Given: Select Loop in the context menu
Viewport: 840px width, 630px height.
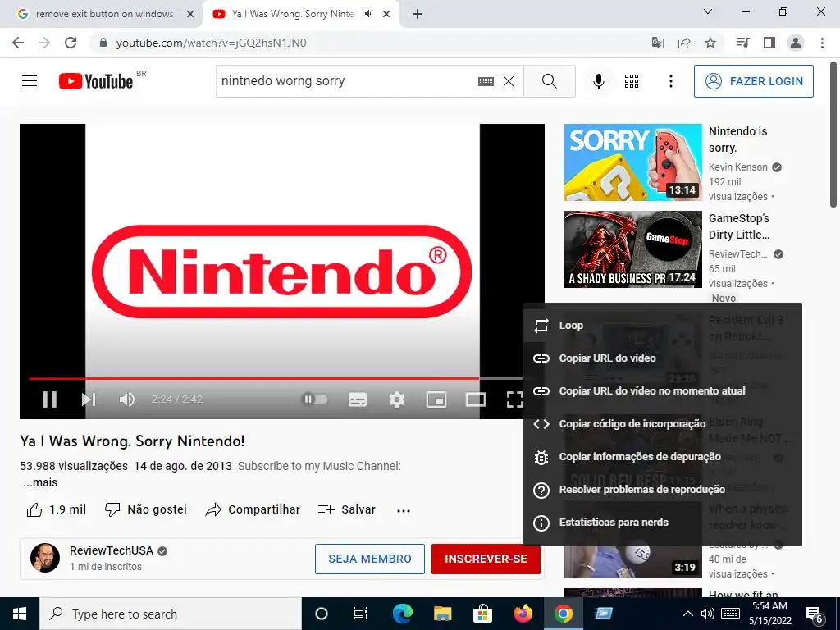Looking at the screenshot, I should click(663, 325).
